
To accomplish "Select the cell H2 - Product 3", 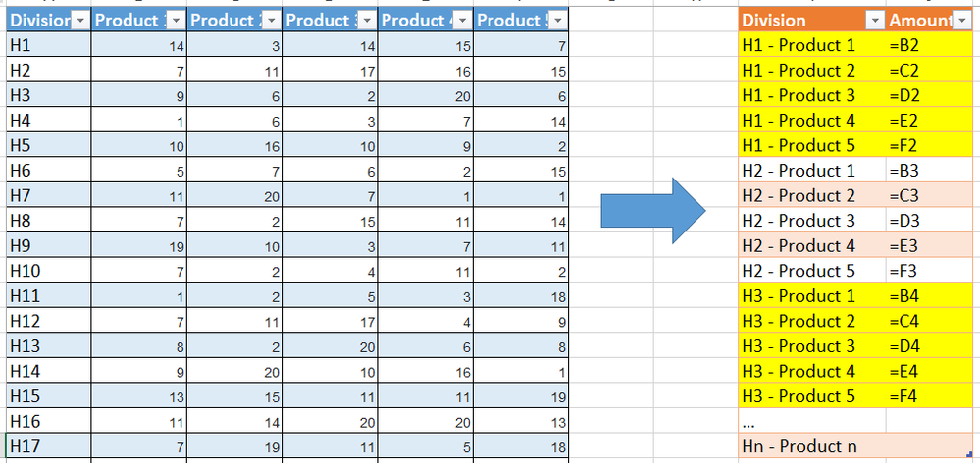I will [812, 221].
